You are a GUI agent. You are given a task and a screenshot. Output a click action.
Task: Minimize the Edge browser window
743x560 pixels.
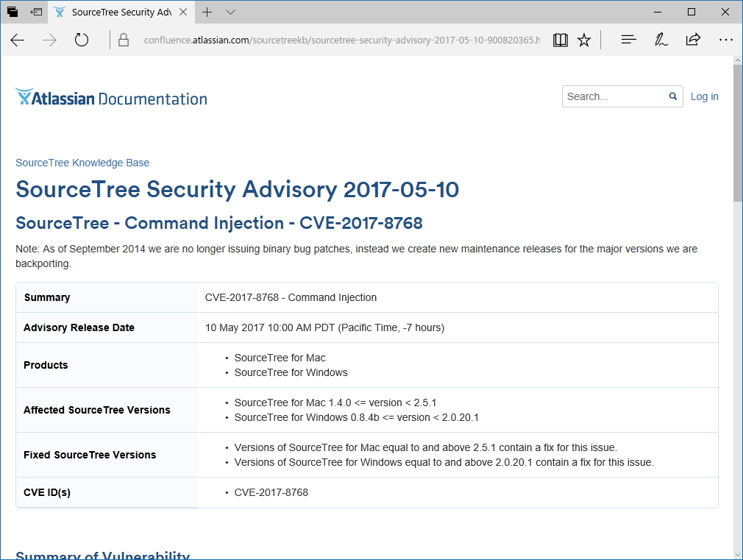657,12
